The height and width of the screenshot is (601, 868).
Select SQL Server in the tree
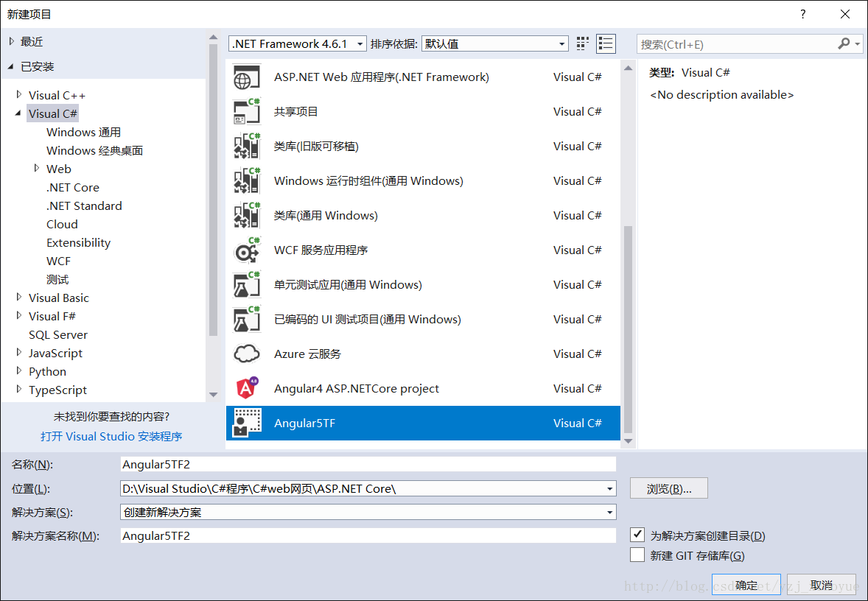point(58,335)
